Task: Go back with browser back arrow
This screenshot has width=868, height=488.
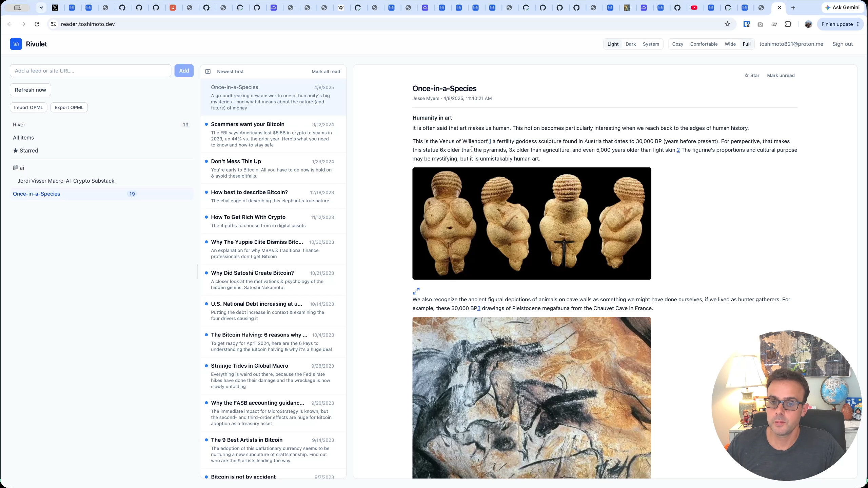Action: coord(9,24)
